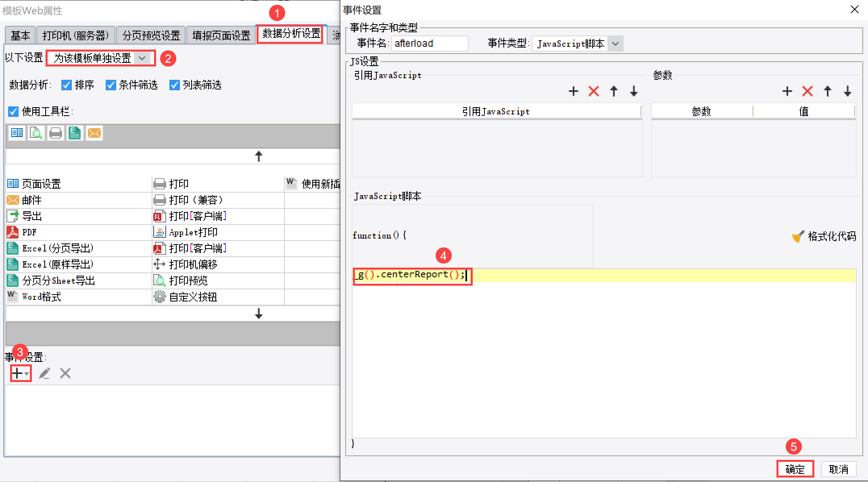This screenshot has width=868, height=482.
Task: Click the page setup icon in toolbar preview
Action: coord(17,133)
